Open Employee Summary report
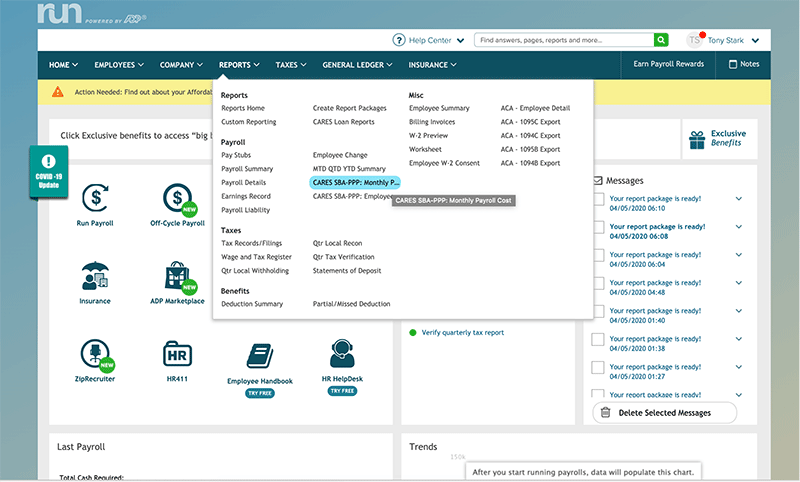Image resolution: width=800 pixels, height=482 pixels. tap(439, 108)
